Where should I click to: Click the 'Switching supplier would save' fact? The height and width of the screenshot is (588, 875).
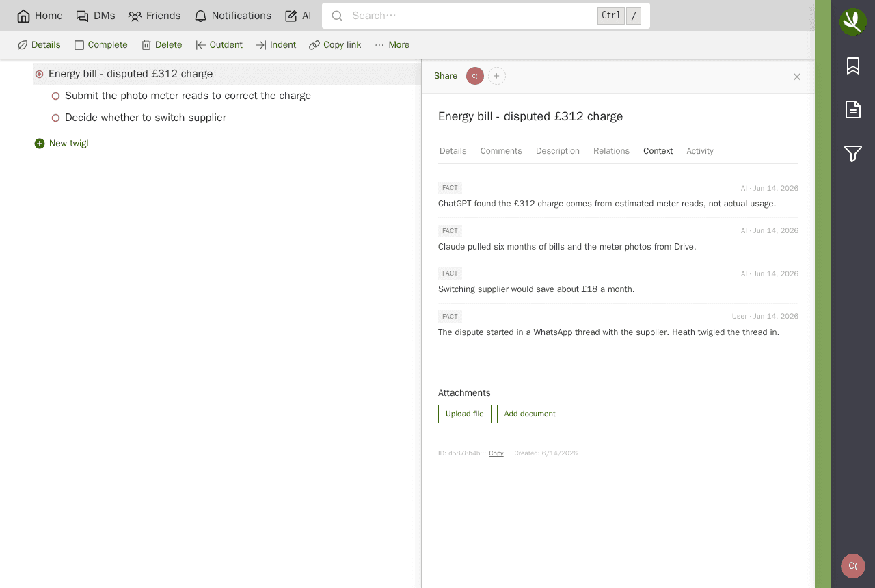click(x=537, y=289)
